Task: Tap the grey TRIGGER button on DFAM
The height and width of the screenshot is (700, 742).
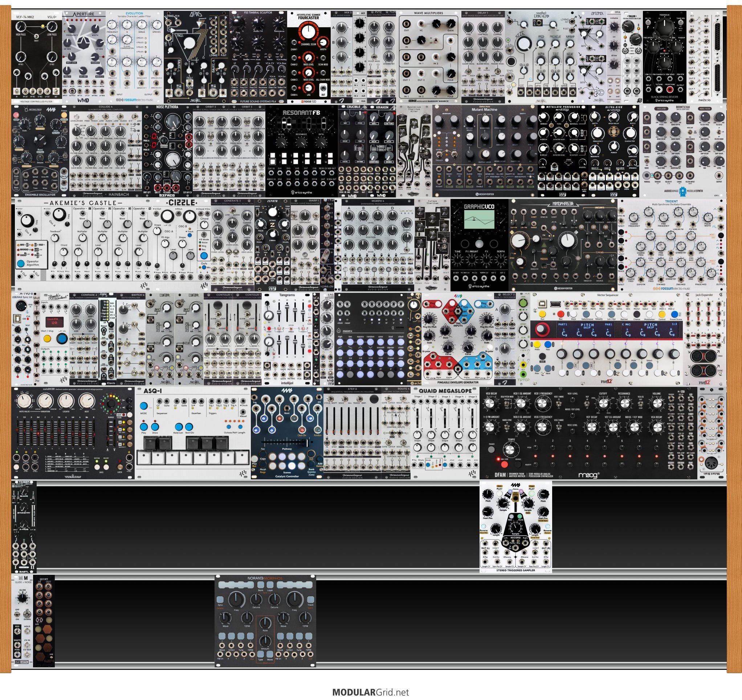Action: point(492,450)
